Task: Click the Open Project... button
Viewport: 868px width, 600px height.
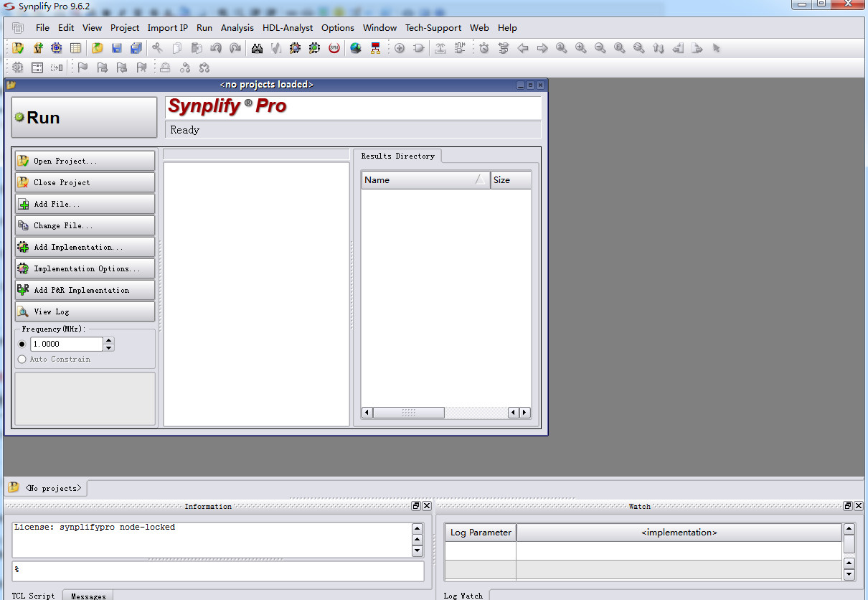Action: coord(85,161)
